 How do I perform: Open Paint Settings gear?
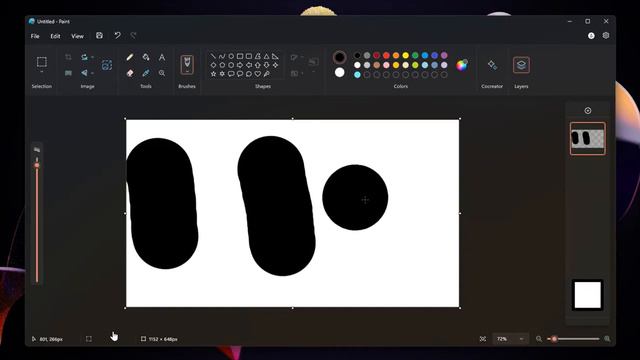tap(606, 36)
